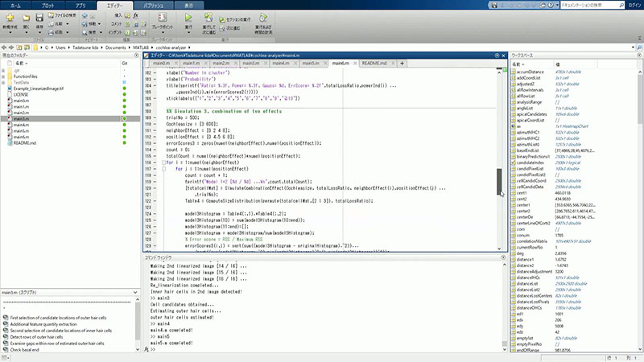This screenshot has height=362, width=644.
Task: Save from the quick access toolbar
Action: [x=494, y=5]
